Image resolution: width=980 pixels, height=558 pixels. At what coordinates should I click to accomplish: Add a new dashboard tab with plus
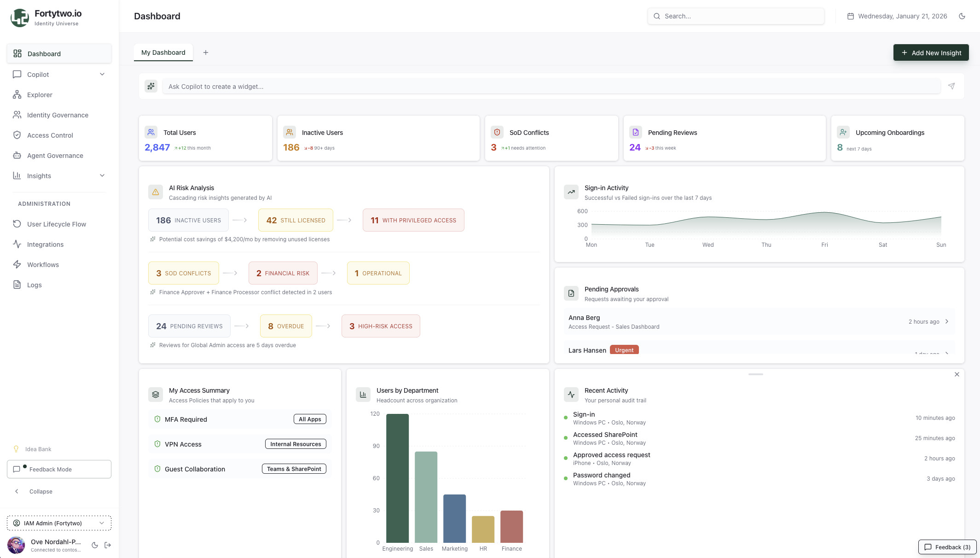pos(206,52)
